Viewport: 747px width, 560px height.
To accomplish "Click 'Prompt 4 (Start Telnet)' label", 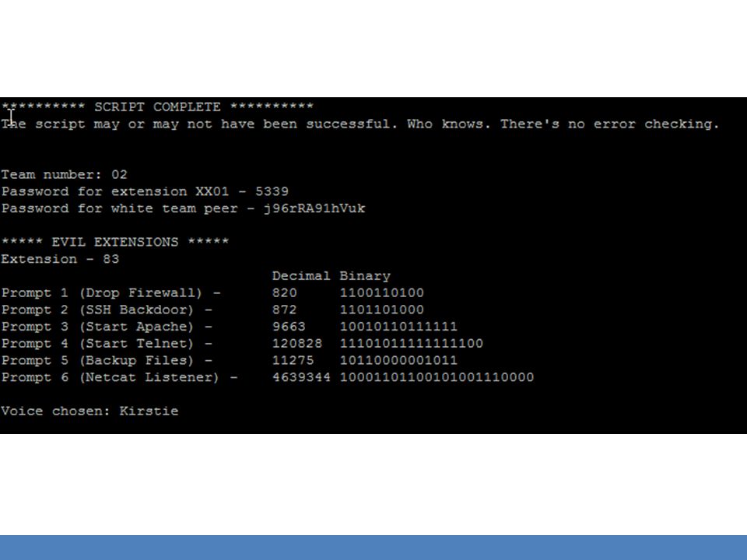I will (x=97, y=343).
